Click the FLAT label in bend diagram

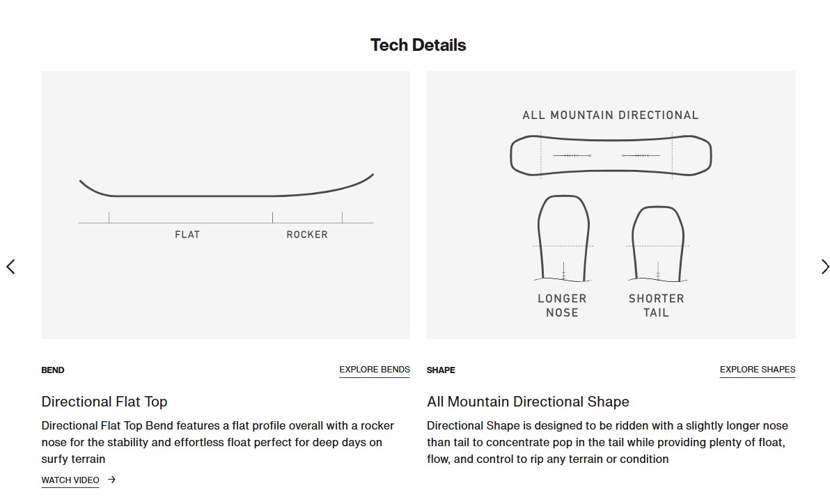click(187, 235)
